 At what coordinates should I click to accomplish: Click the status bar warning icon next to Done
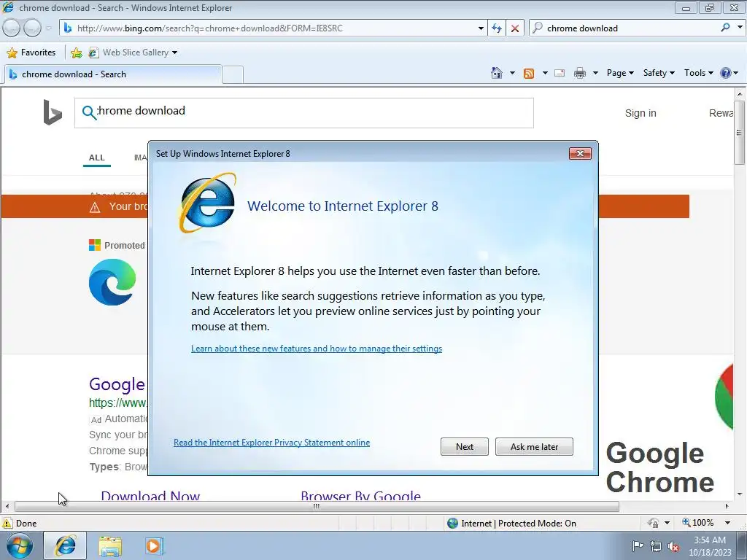tap(7, 523)
